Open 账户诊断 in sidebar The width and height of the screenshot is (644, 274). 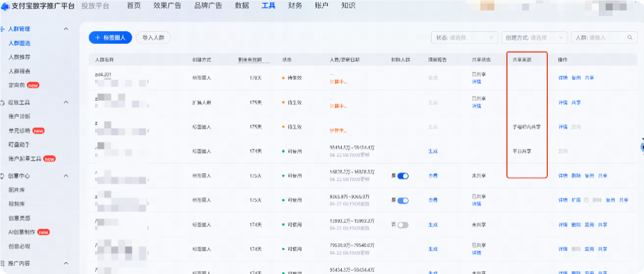tap(19, 117)
